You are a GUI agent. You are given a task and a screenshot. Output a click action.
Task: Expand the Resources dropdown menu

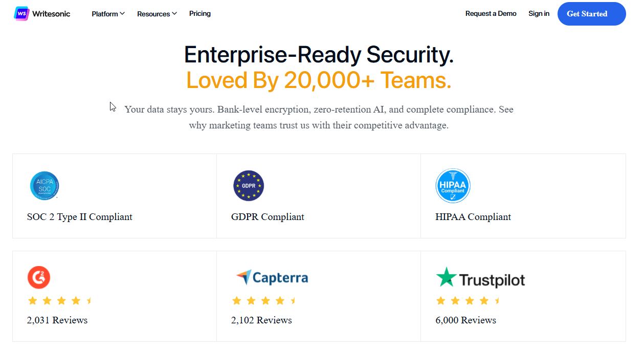point(157,14)
